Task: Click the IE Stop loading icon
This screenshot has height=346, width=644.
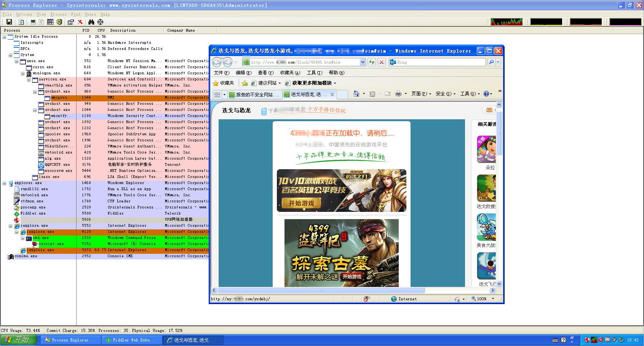Action: tap(382, 62)
